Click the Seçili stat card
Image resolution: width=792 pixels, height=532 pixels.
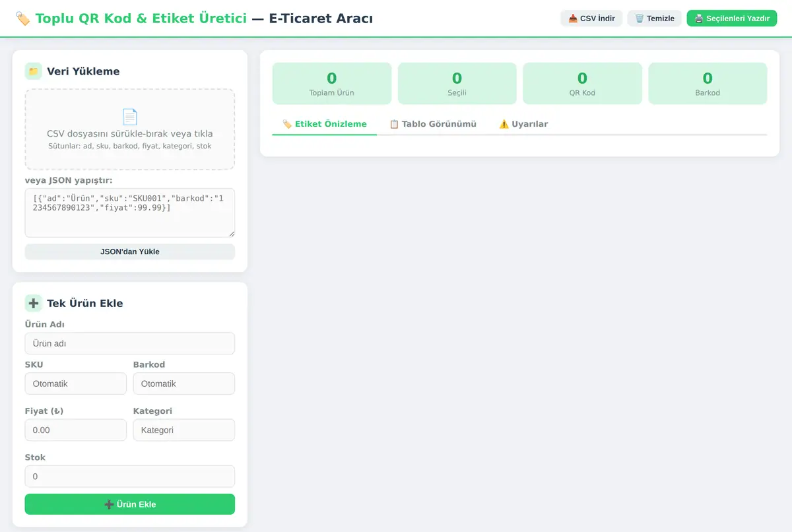click(x=457, y=83)
